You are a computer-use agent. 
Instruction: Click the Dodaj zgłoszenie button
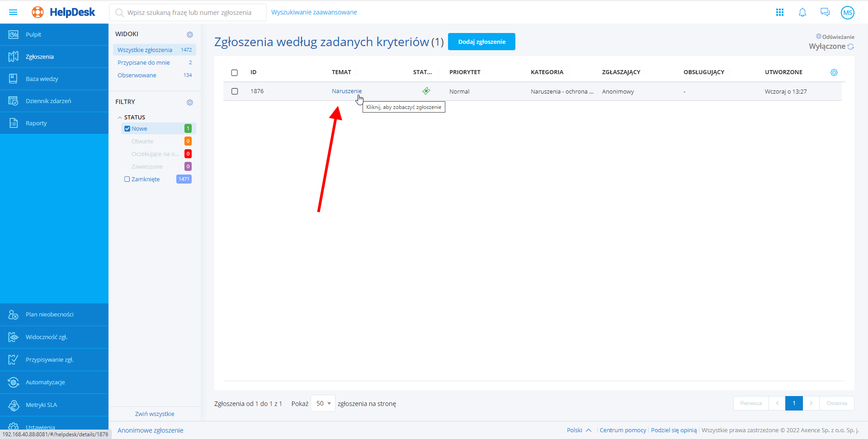click(x=481, y=42)
